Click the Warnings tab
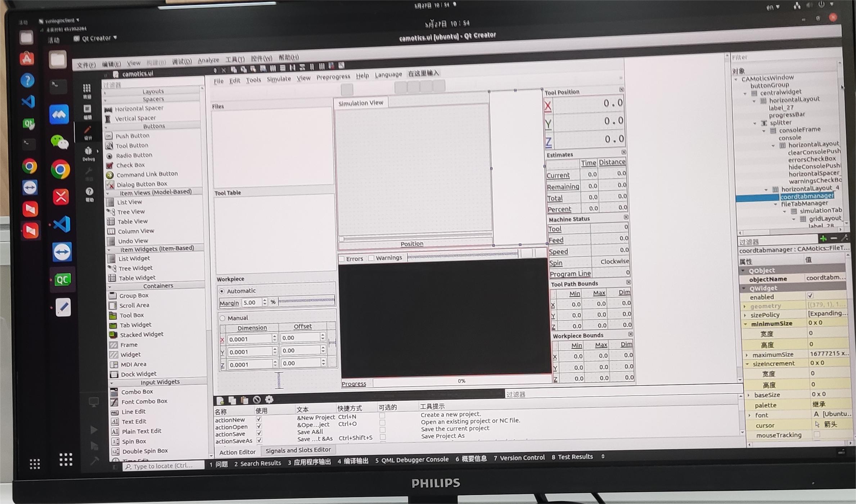 coord(388,258)
